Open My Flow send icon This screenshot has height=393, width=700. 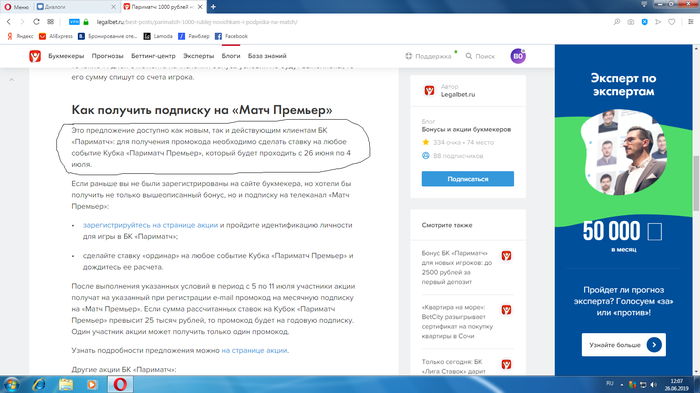tap(658, 22)
